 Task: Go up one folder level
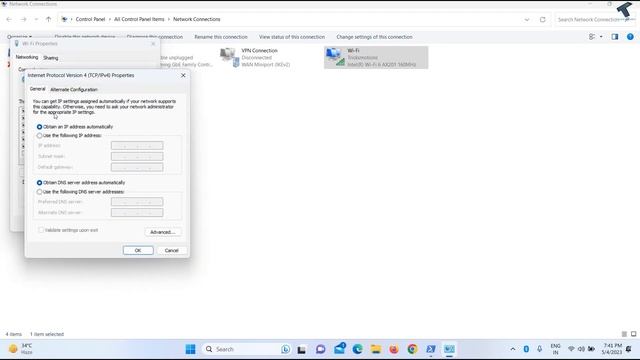(49, 19)
